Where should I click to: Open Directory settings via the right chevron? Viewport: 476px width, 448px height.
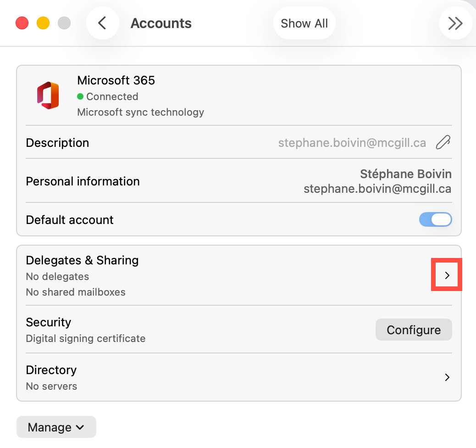447,377
